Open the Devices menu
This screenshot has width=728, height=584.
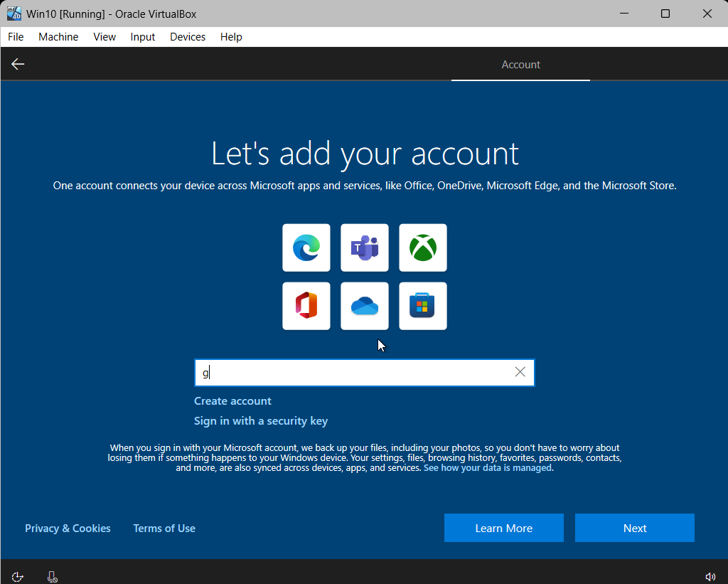[x=188, y=37]
